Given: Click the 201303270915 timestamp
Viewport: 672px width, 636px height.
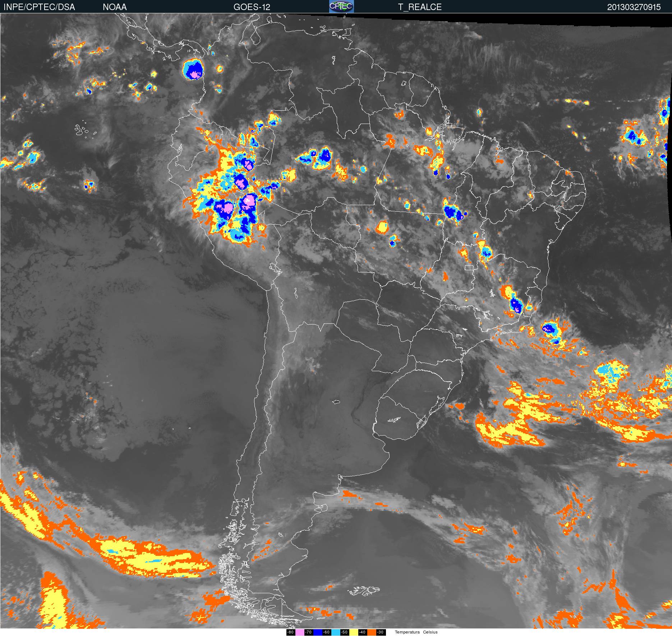Looking at the screenshot, I should click(x=634, y=7).
